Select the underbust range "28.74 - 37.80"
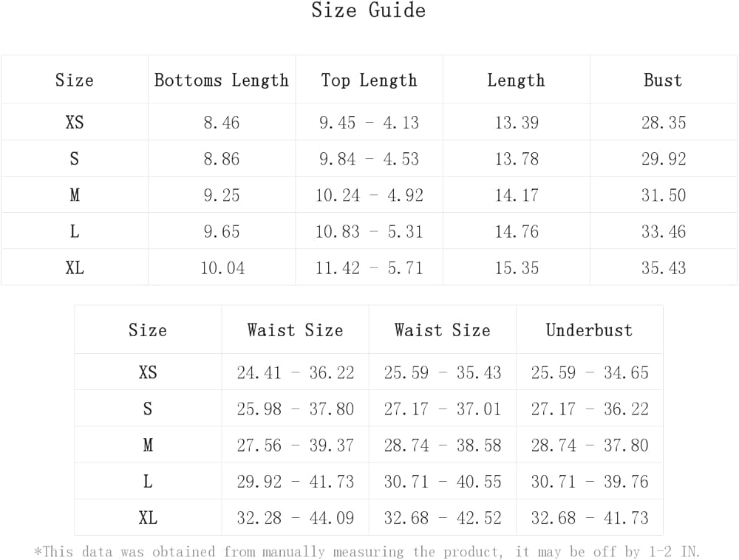The height and width of the screenshot is (560, 739). click(x=589, y=446)
